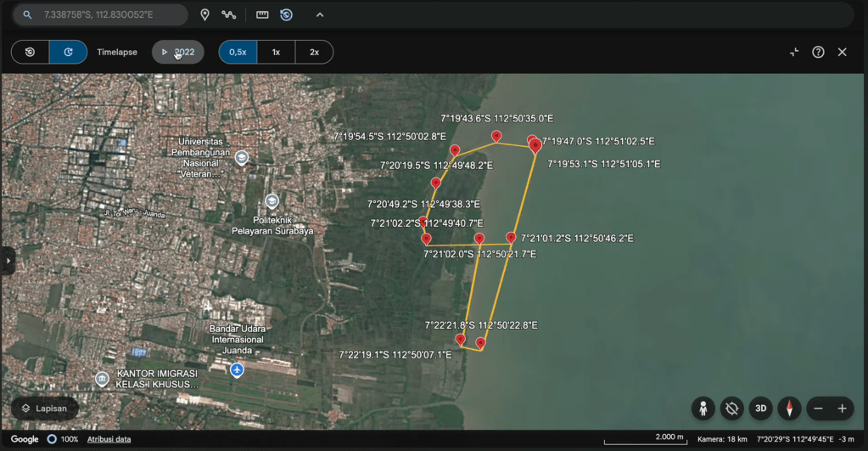Switch to historical imagery mode button
Viewport: 868px width, 451px height.
pyautogui.click(x=30, y=52)
